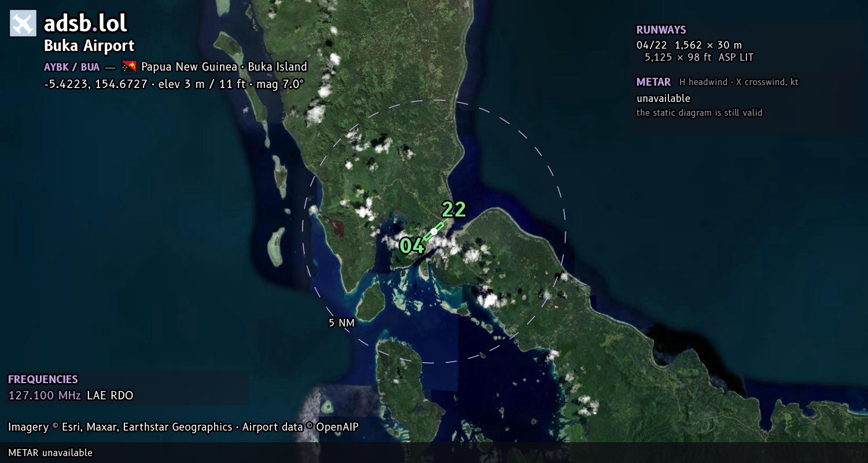Click the Buka Airport heading
Viewport: 868px width, 463px height.
89,46
